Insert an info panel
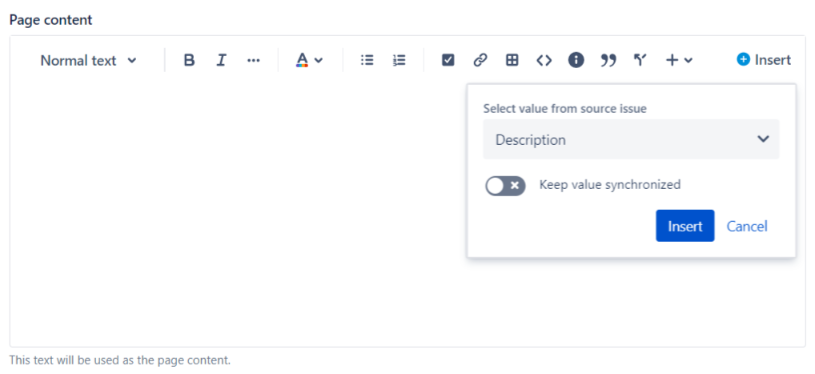 pyautogui.click(x=576, y=60)
